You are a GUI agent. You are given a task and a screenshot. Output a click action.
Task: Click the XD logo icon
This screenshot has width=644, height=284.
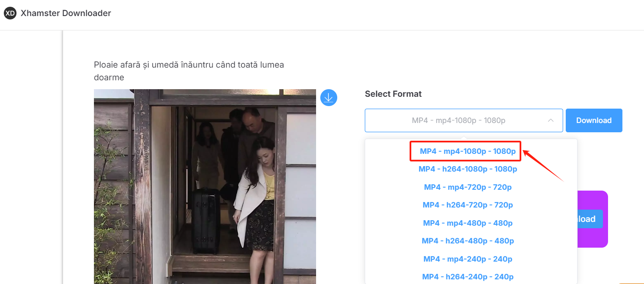click(10, 13)
